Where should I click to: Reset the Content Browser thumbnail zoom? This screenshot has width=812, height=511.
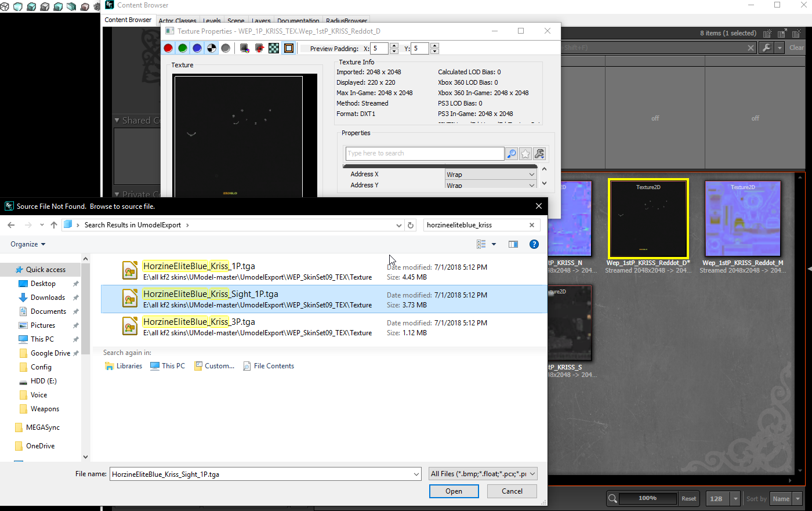click(688, 499)
